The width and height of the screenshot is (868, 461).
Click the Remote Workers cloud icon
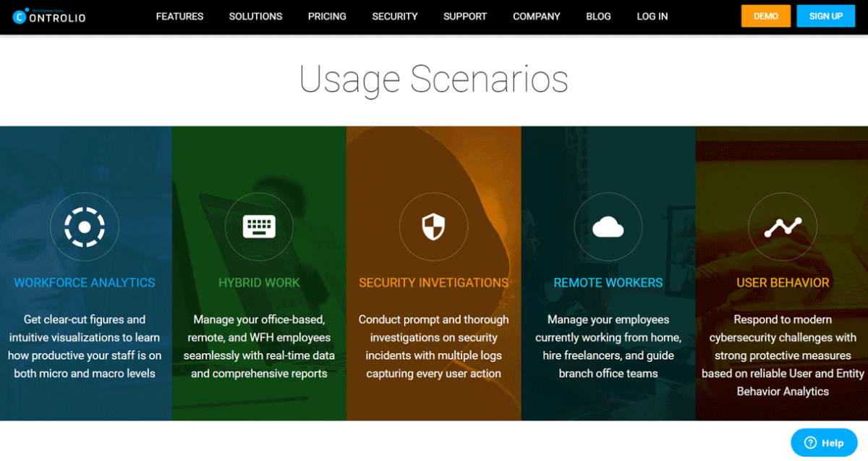[x=608, y=227]
